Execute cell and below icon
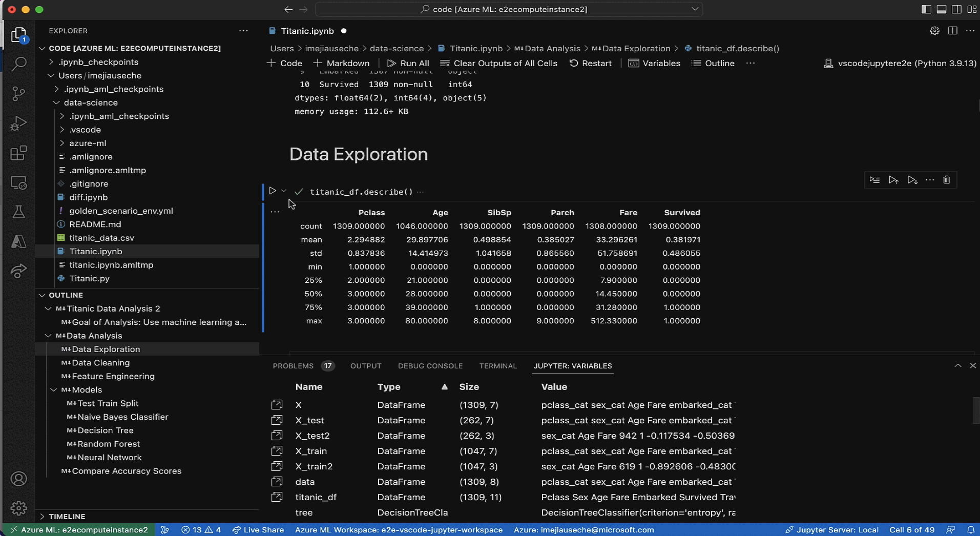Screen dimensions: 980x536 (x=912, y=180)
